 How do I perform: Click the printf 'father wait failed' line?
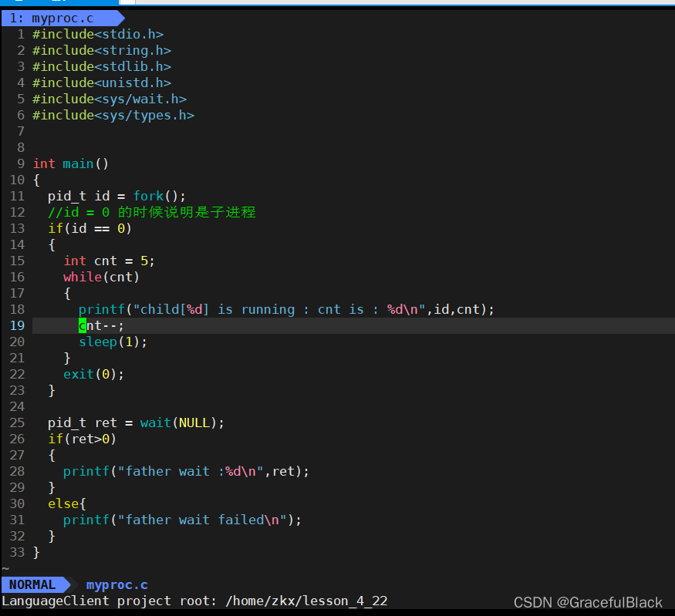click(x=182, y=520)
